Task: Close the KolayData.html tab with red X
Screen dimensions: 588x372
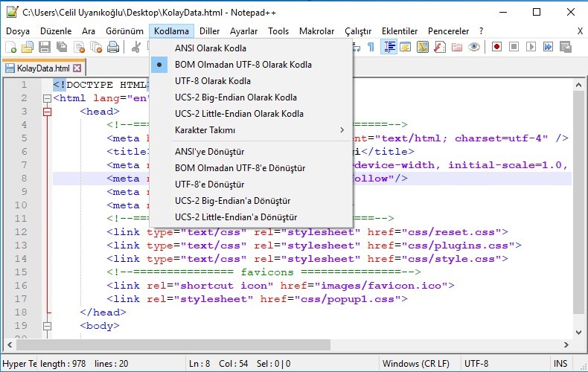Action: pos(77,68)
